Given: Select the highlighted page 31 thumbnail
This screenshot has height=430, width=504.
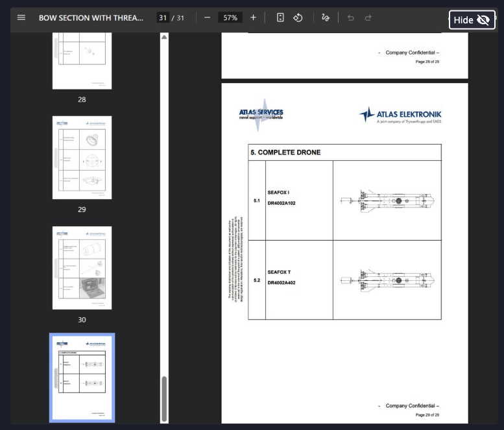Looking at the screenshot, I should (82, 377).
